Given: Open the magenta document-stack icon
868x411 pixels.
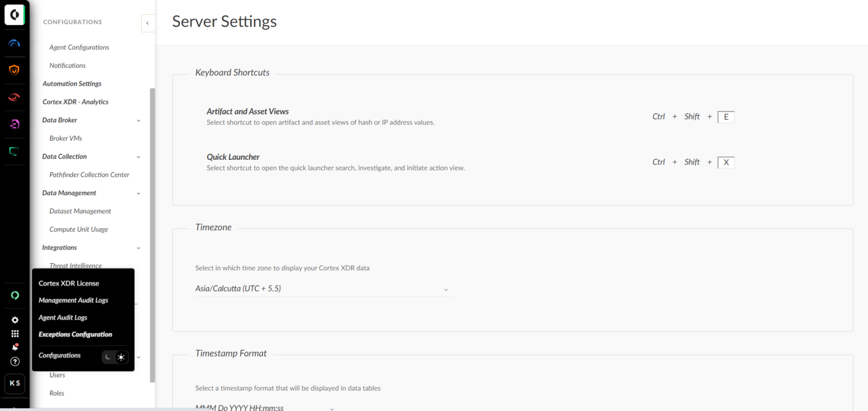Looking at the screenshot, I should click(x=15, y=124).
